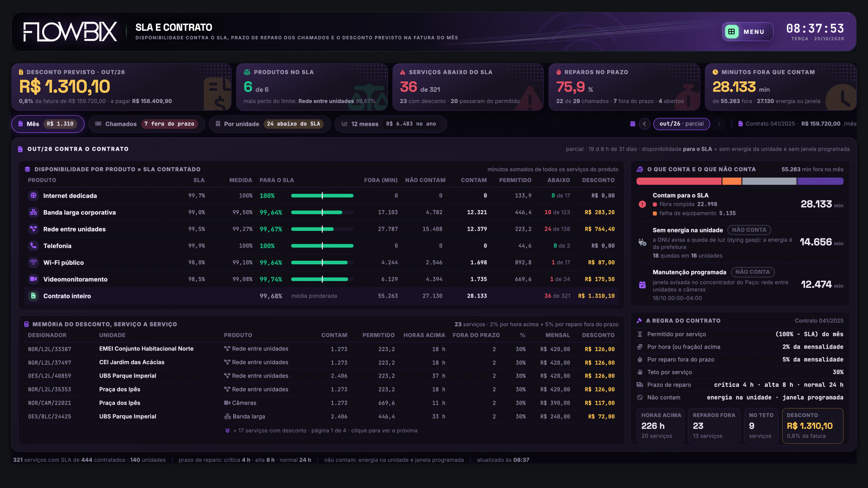Click the NÃO CONTA badge for Sem energia
This screenshot has width=868, height=488.
pyautogui.click(x=749, y=230)
